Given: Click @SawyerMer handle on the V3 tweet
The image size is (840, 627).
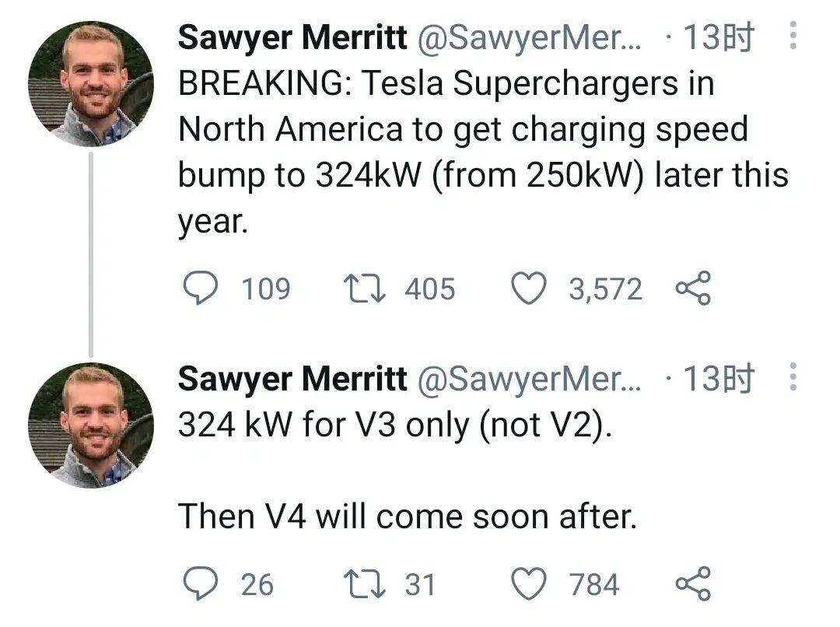Looking at the screenshot, I should click(x=530, y=379).
